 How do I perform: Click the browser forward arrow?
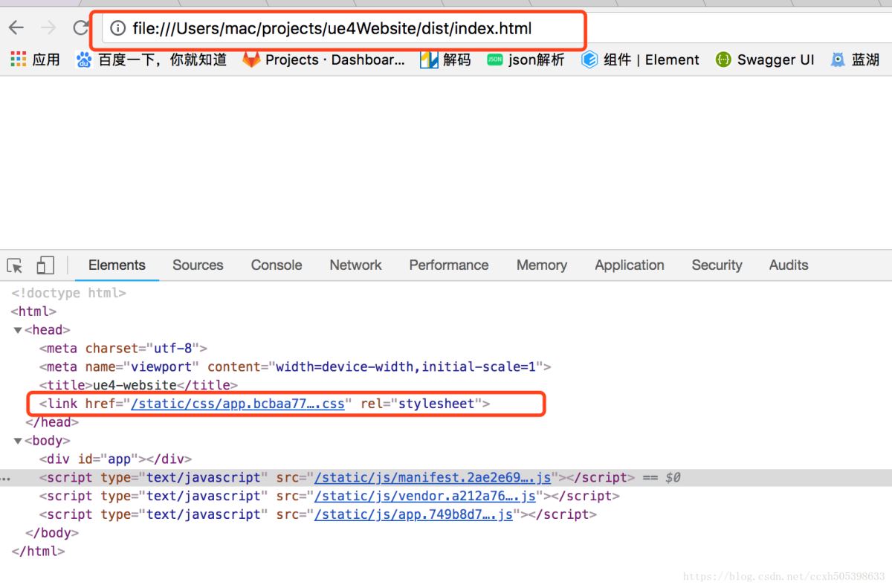(48, 28)
